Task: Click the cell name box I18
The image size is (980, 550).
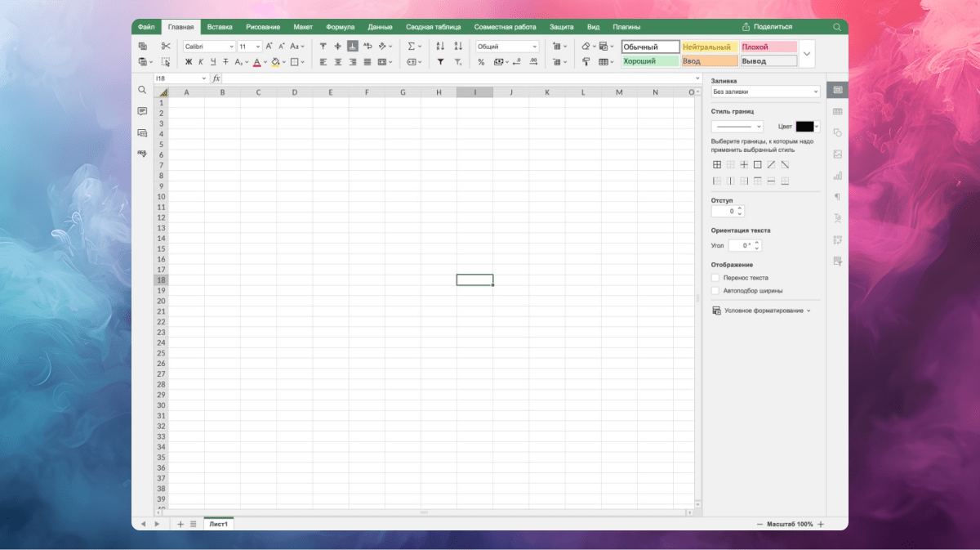Action: [181, 78]
